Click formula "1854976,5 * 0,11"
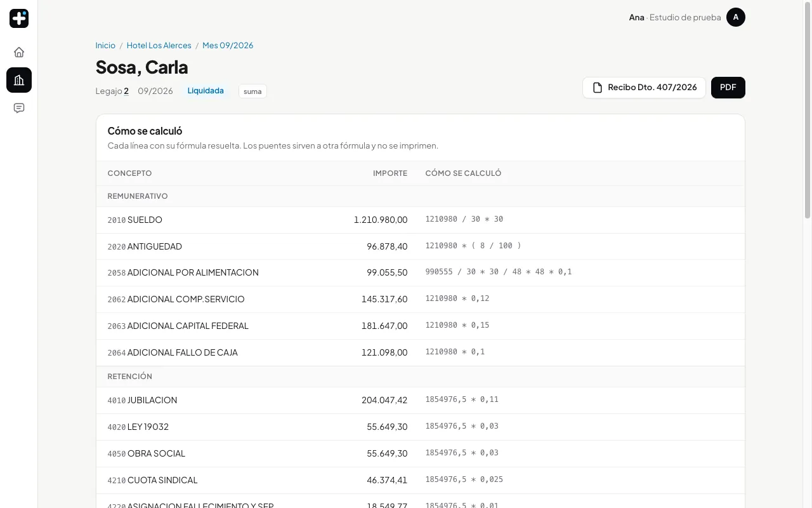This screenshot has width=812, height=508. 462,399
